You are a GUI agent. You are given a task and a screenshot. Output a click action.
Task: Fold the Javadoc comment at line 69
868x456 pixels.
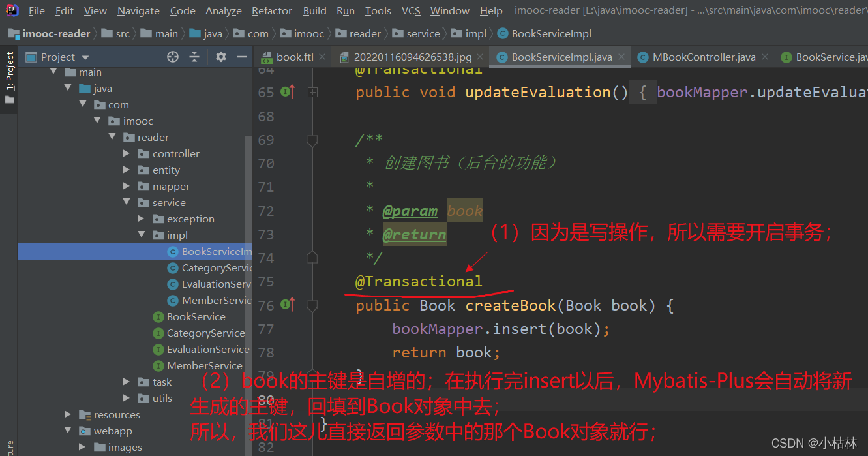click(312, 140)
